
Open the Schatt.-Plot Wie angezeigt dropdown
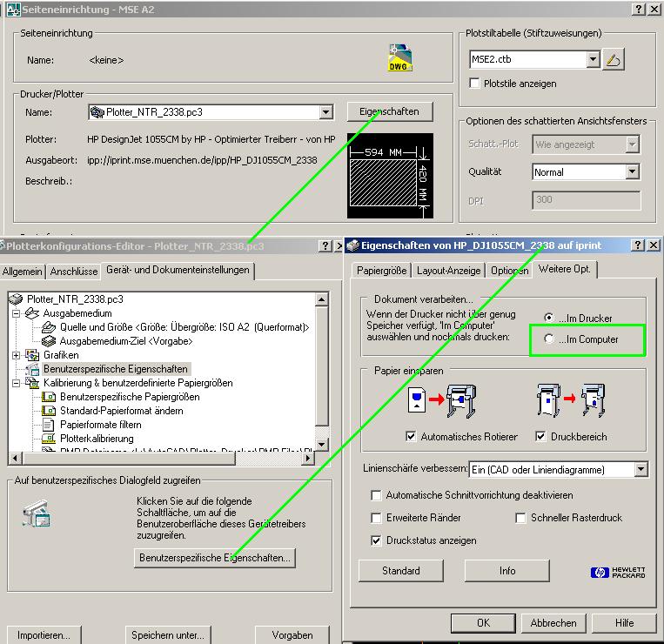tap(632, 144)
